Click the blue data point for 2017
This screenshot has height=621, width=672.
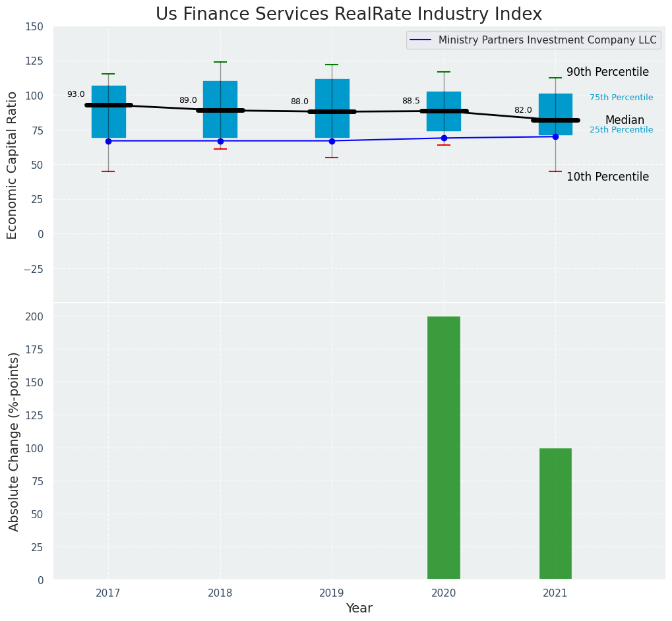(x=108, y=141)
